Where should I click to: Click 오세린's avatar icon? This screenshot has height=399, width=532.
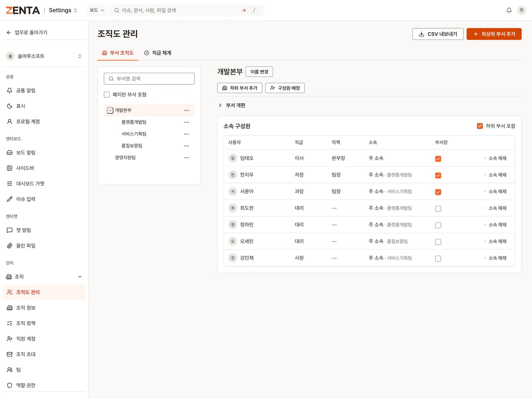click(233, 241)
